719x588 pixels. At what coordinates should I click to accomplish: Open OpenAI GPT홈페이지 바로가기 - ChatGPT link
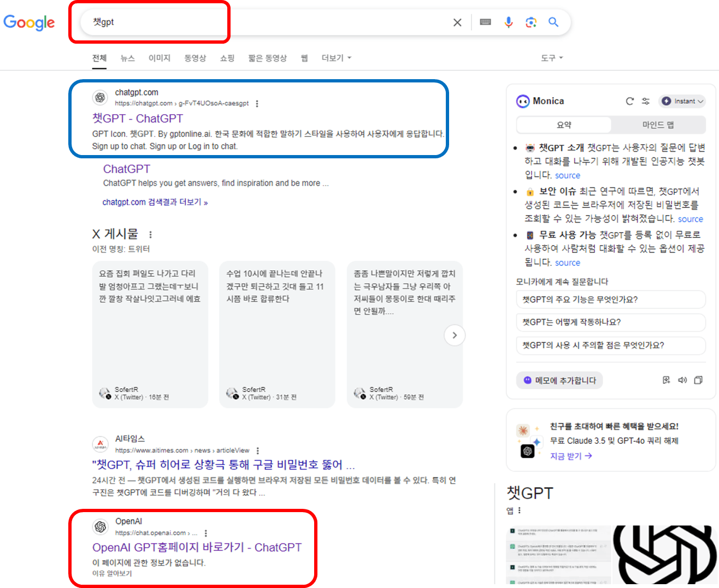(x=197, y=548)
